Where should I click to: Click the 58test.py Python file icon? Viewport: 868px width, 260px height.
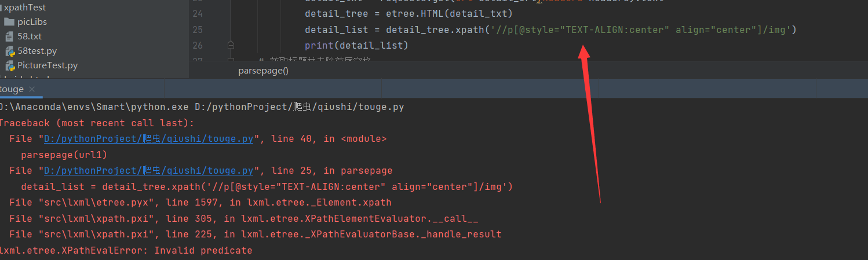click(x=9, y=51)
